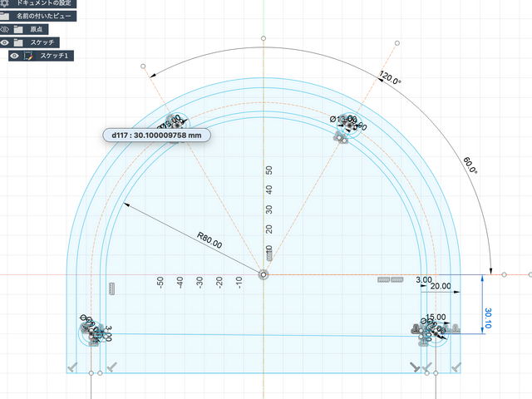Click the document settings gear icon
Screen dimensions: 532x399
point(4,3)
